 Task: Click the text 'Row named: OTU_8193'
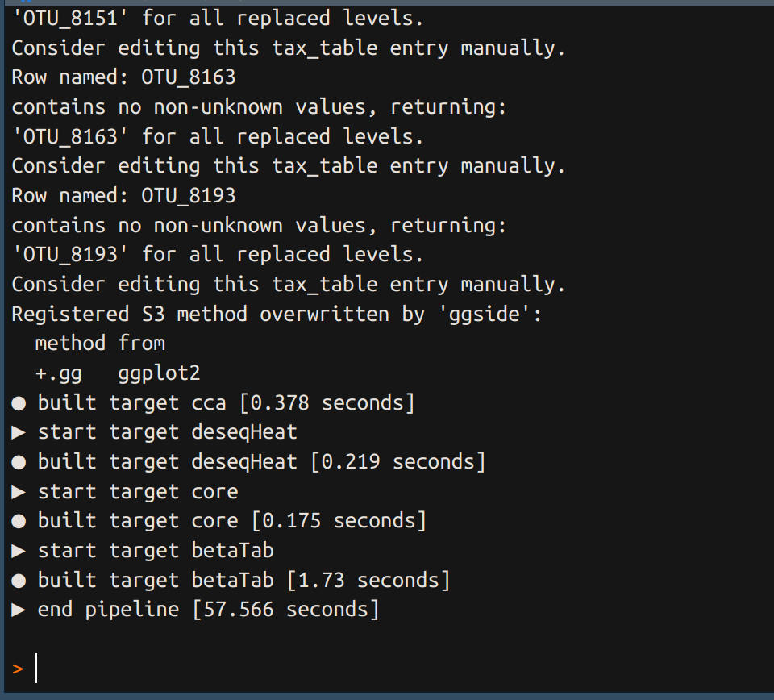tap(123, 195)
